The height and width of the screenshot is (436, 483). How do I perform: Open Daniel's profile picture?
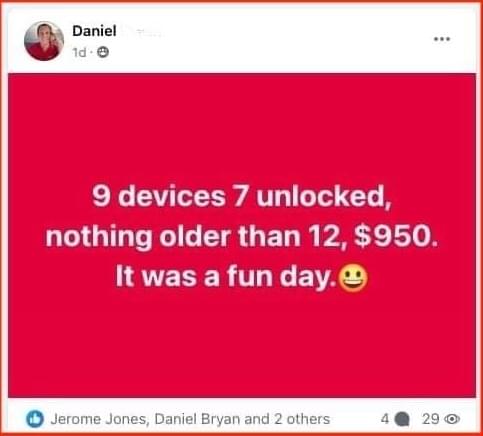coord(44,41)
